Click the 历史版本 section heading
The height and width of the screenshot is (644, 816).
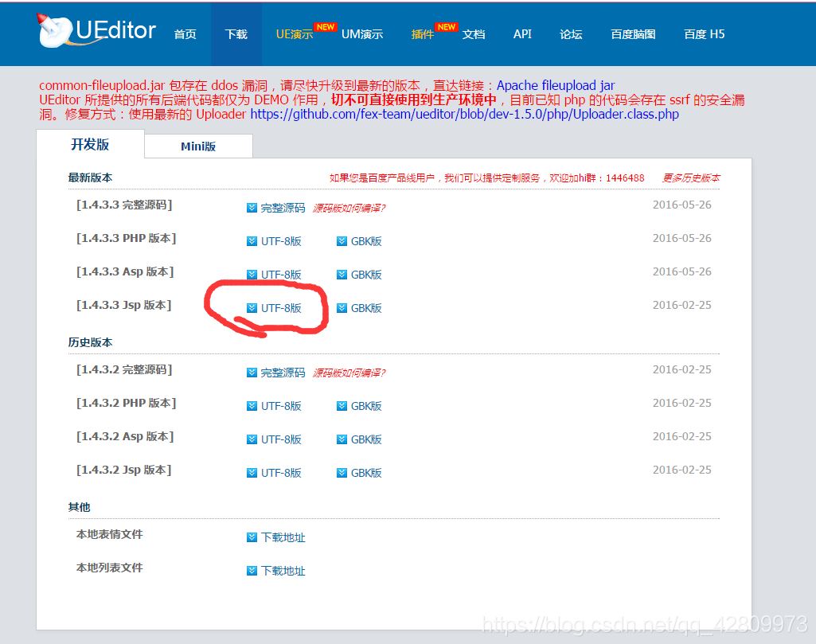[91, 342]
